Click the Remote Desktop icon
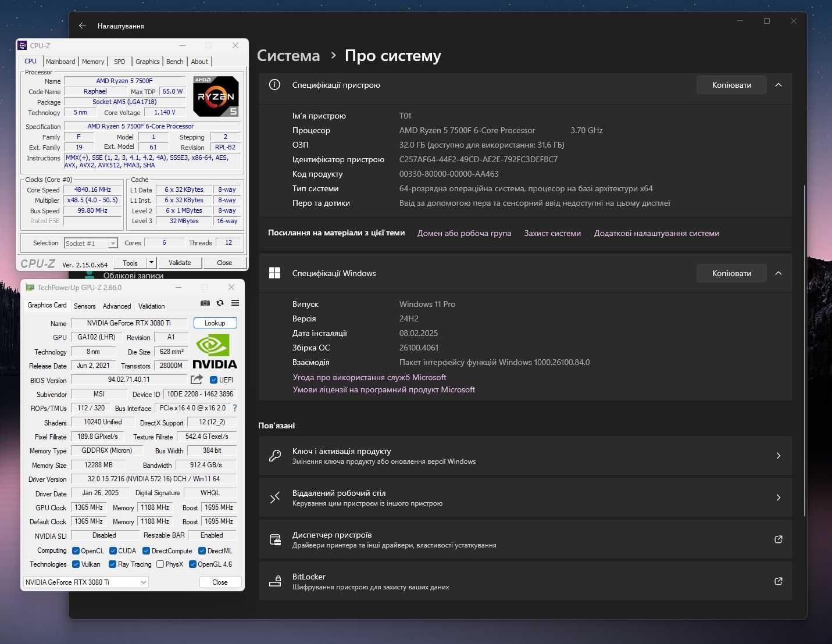832x644 pixels. 275,498
